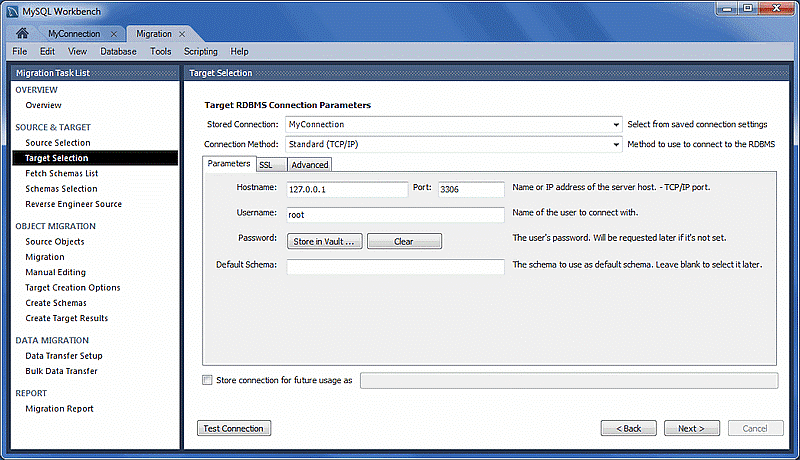Enable Store connection for future usage checkbox
Screen dimensions: 800x460
click(208, 380)
